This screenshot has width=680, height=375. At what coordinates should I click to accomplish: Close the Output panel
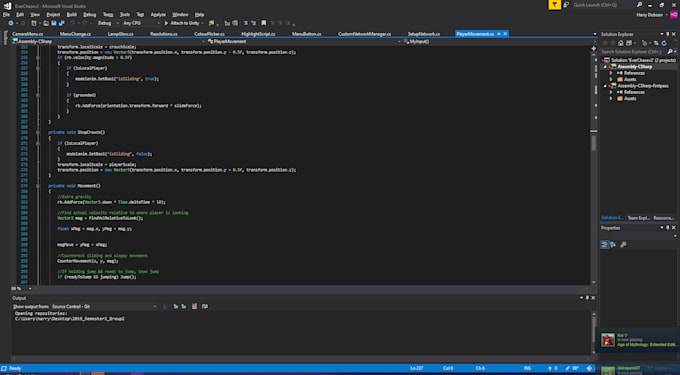click(x=593, y=298)
